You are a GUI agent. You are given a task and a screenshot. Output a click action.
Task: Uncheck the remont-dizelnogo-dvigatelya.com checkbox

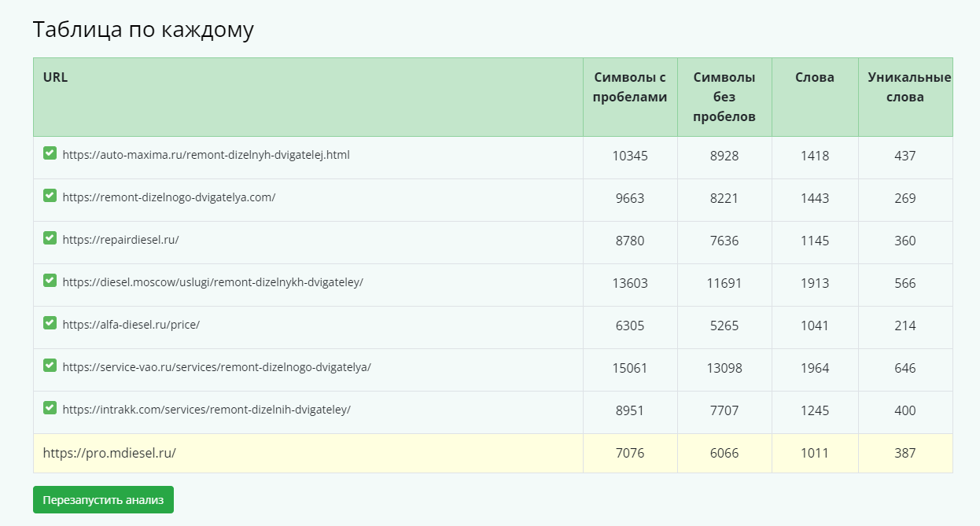click(x=50, y=195)
